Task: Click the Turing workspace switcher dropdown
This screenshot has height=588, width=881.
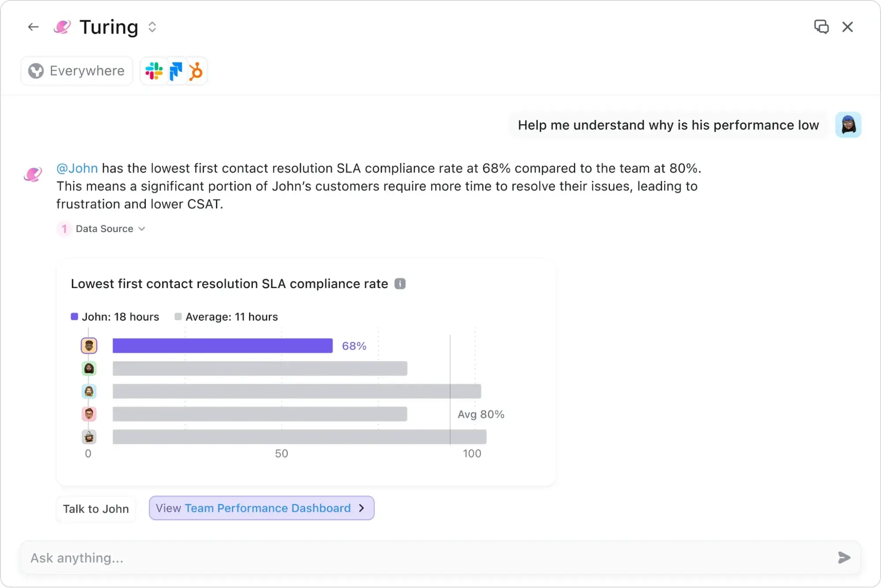Action: [x=152, y=27]
